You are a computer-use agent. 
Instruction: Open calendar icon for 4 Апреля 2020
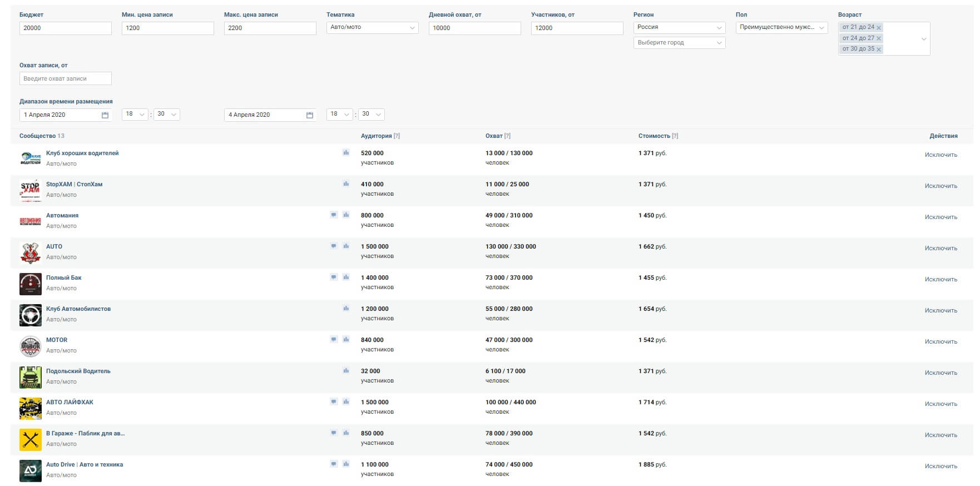(310, 115)
